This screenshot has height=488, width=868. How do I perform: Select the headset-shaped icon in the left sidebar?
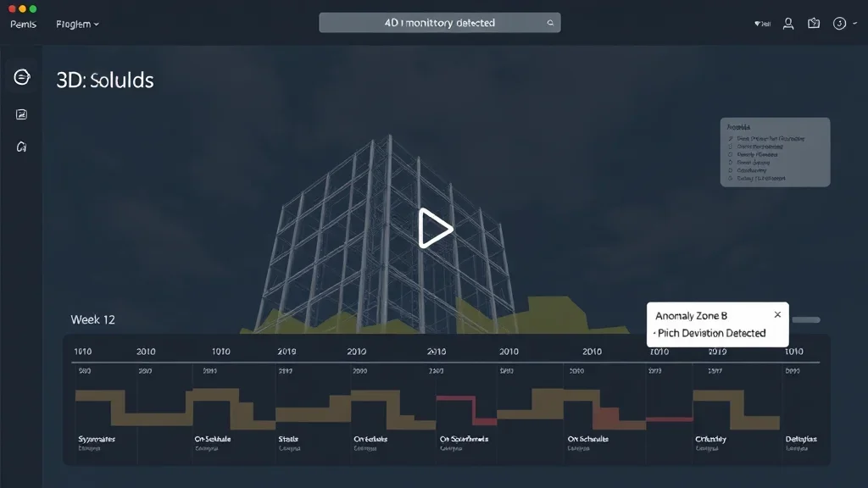(21, 147)
